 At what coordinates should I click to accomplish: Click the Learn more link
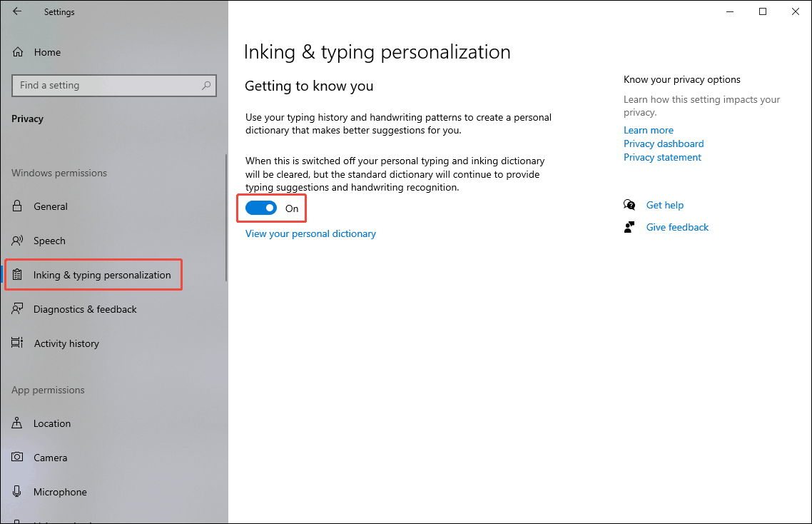pos(648,130)
